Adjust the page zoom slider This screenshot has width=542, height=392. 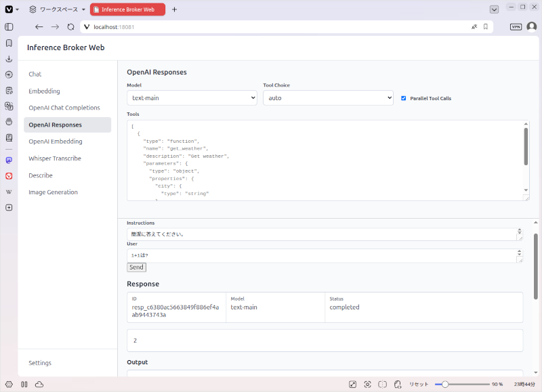[x=462, y=385]
